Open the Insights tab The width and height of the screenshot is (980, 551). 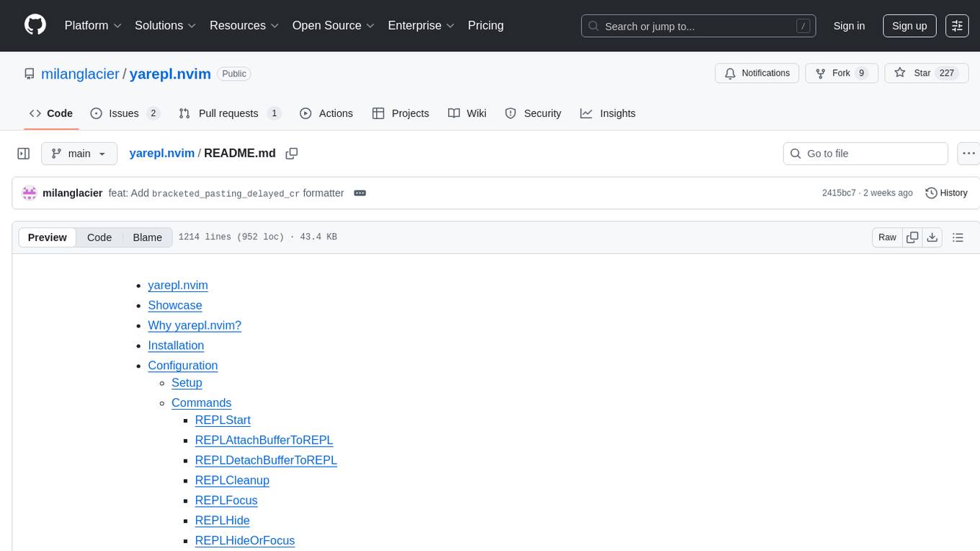pos(608,113)
